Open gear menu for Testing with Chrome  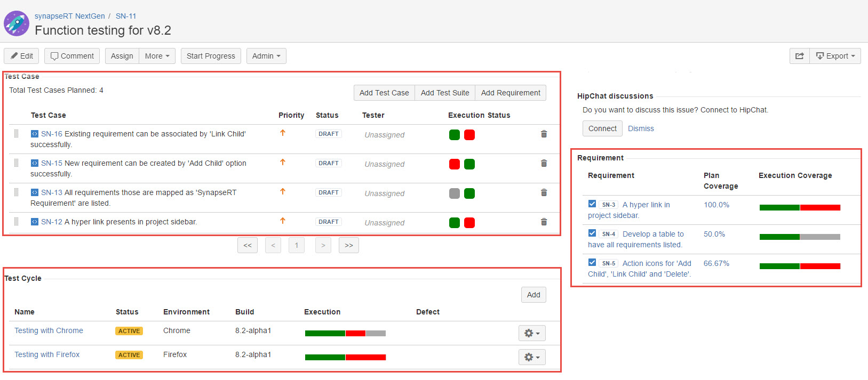(532, 333)
